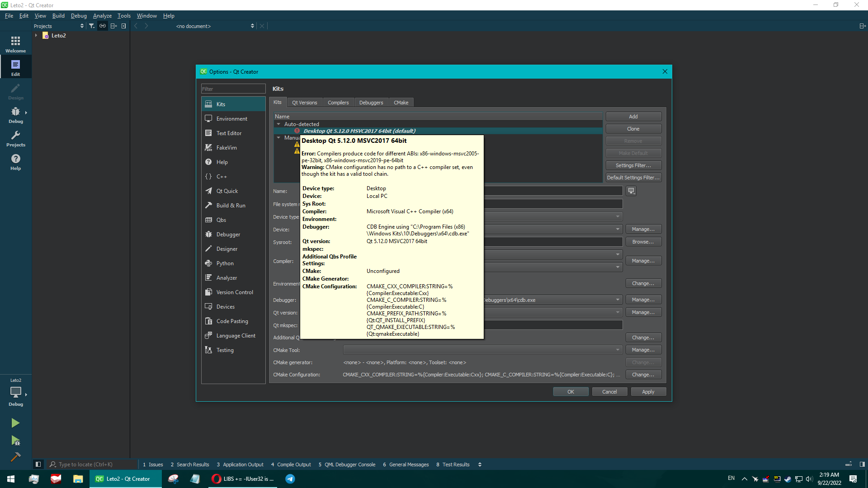868x488 pixels.
Task: Select FakeVim category in Options
Action: [233, 148]
